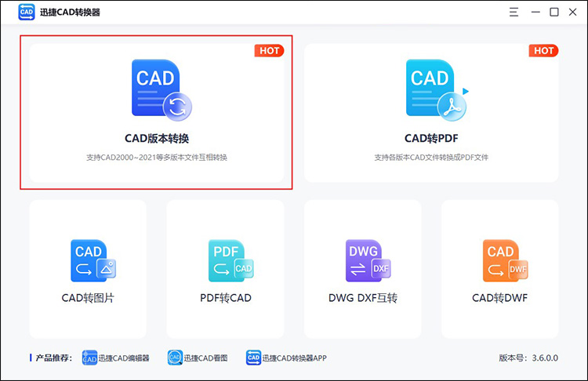Click the 迅捷CAD转换器APP product icon
Viewport: 588px width, 381px height.
253,357
